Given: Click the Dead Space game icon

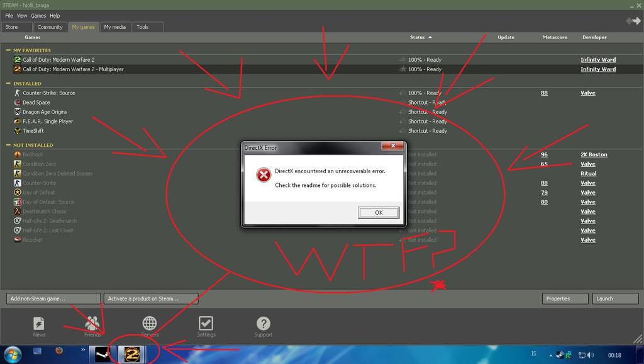Looking at the screenshot, I should click(17, 103).
